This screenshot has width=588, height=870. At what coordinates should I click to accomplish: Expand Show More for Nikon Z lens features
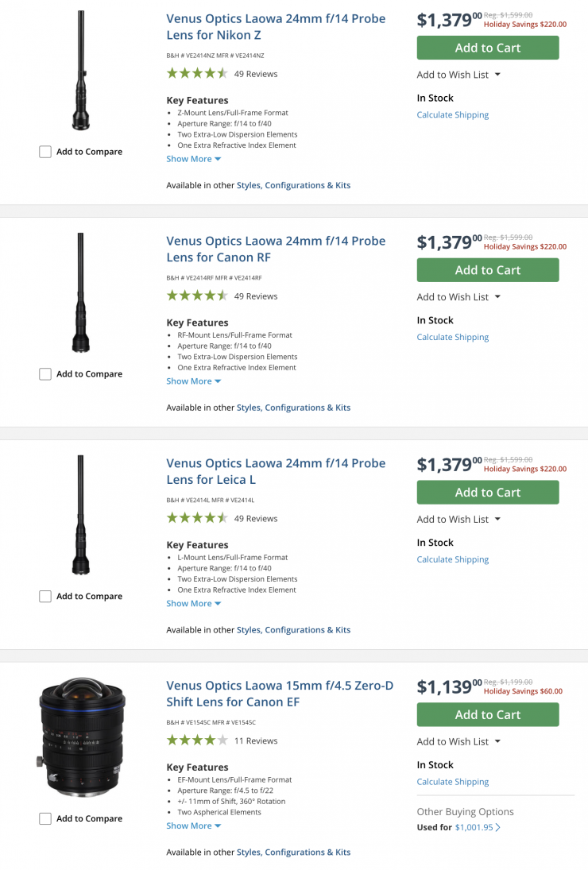(193, 159)
